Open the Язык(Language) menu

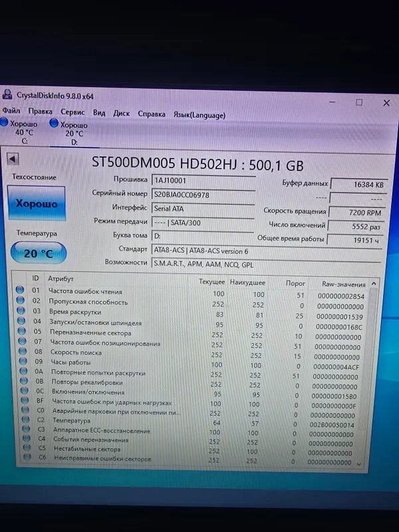[x=199, y=115]
